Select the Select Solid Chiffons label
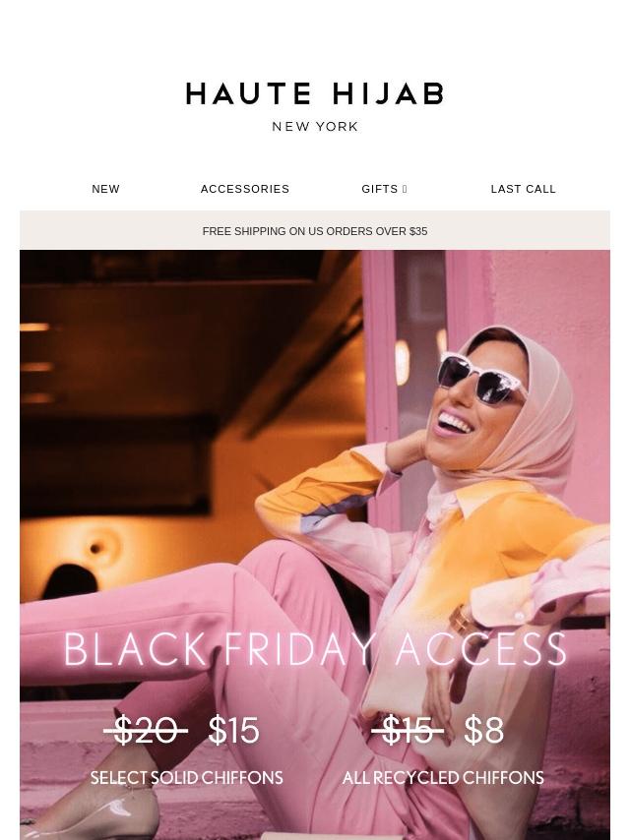The image size is (630, 840). 186,777
